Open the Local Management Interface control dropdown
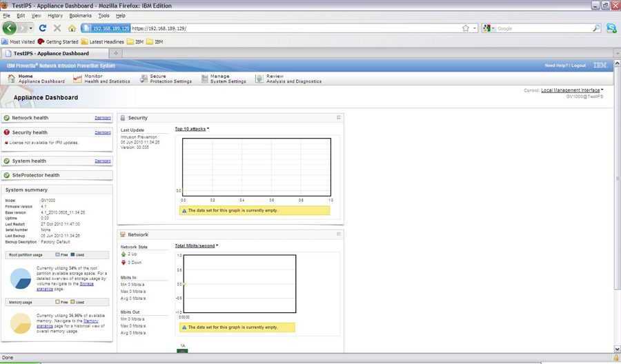 572,90
